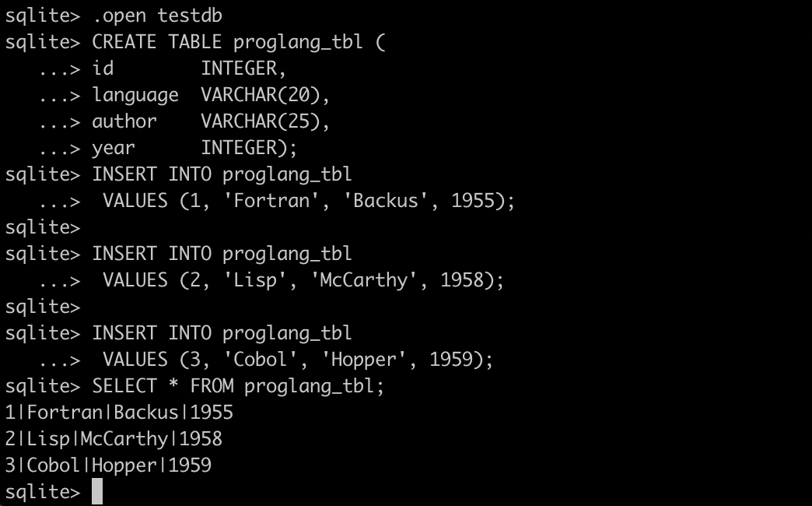Click the VALUES line containing 'Hopper'
The width and height of the screenshot is (812, 506).
[298, 360]
